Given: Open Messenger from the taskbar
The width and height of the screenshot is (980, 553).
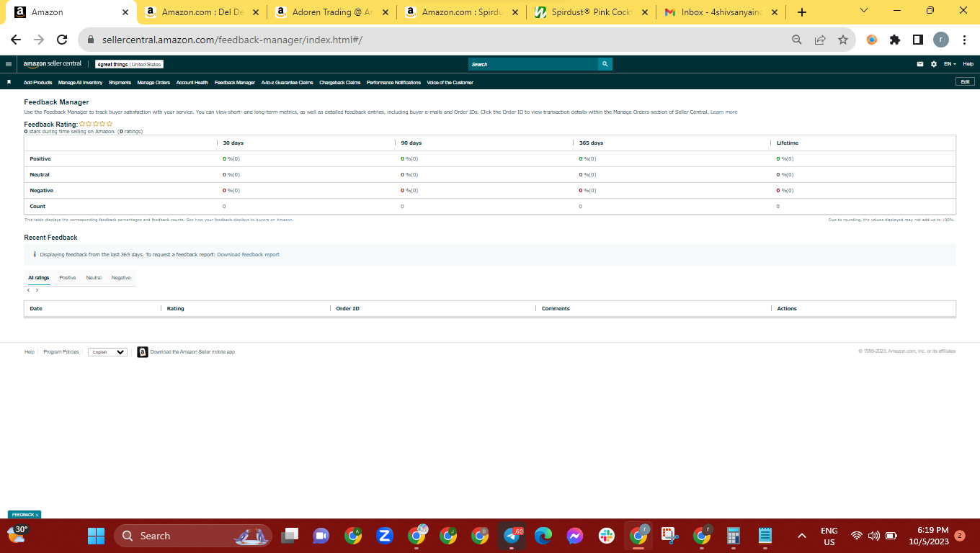Looking at the screenshot, I should point(574,536).
